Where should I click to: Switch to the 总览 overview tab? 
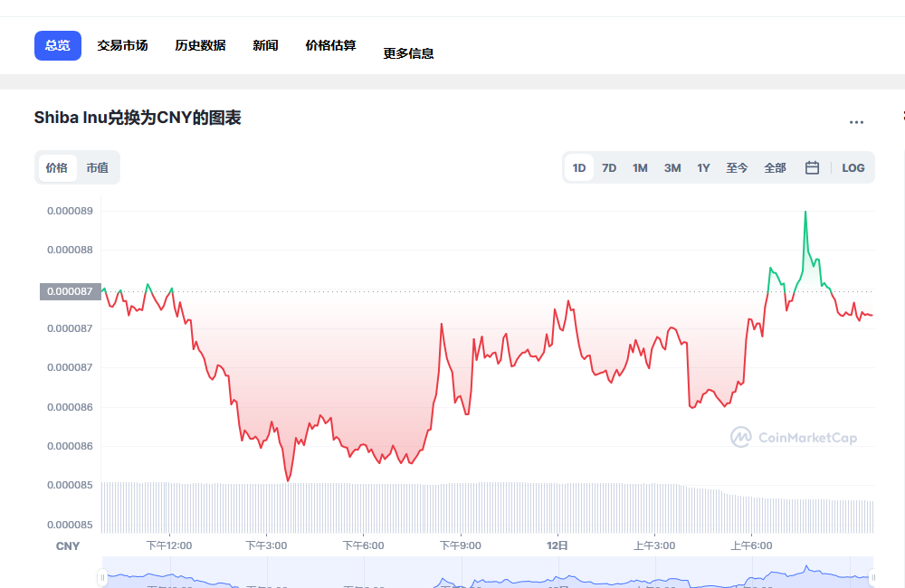click(x=58, y=45)
